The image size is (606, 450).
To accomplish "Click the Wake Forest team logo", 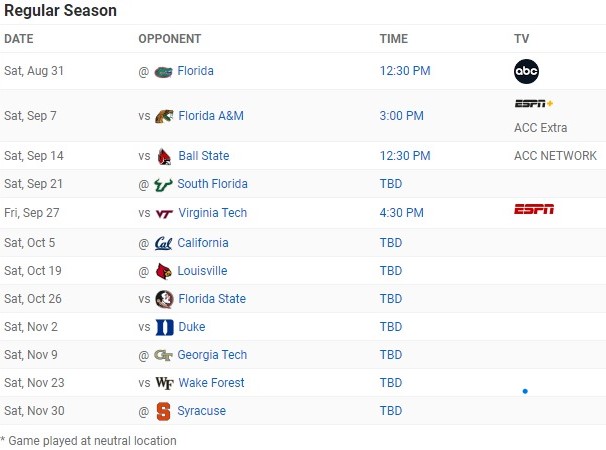I will pos(164,383).
